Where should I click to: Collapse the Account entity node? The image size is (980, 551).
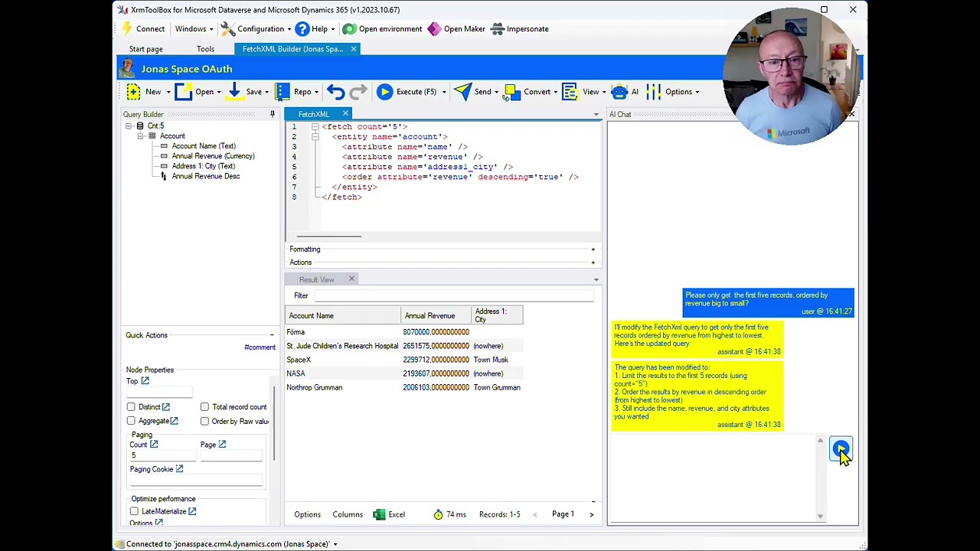pos(141,136)
